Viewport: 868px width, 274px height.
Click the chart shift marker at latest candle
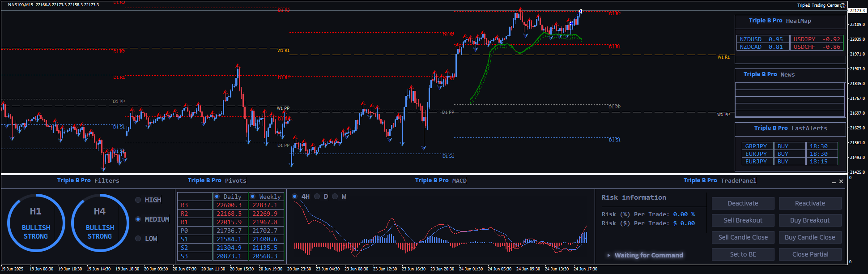(580, 11)
